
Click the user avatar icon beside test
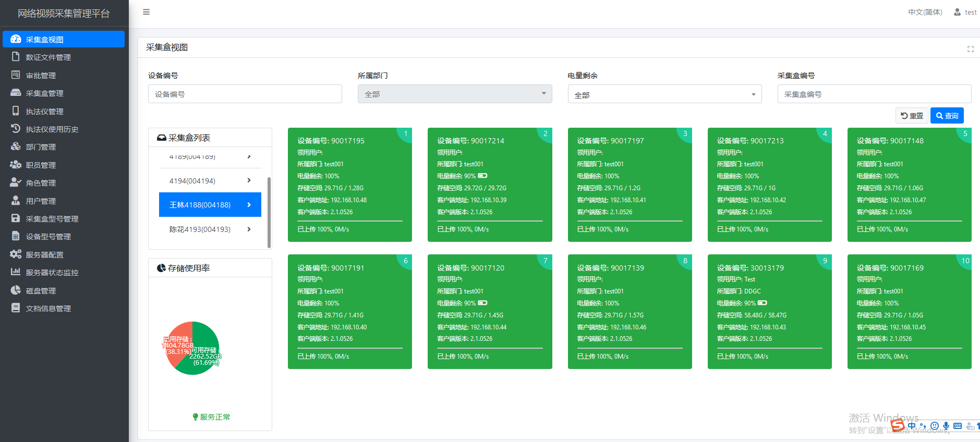(x=957, y=12)
